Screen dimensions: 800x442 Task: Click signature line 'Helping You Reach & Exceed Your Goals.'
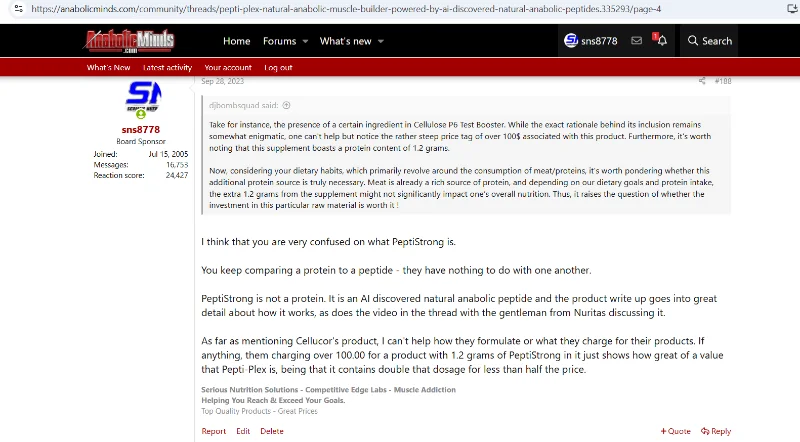point(273,400)
